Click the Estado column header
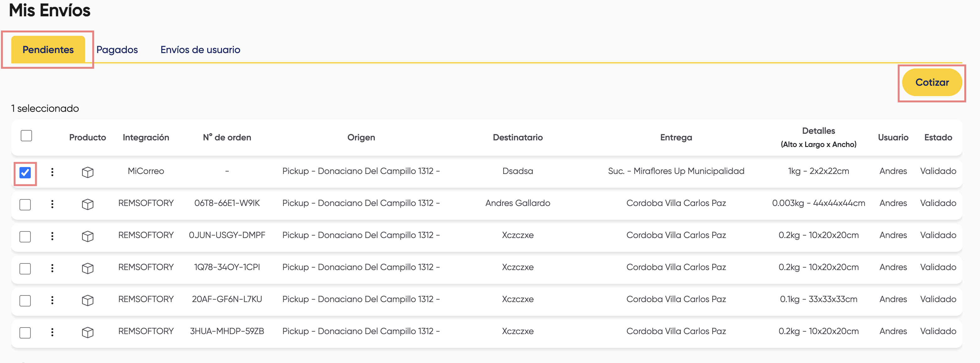 click(938, 137)
